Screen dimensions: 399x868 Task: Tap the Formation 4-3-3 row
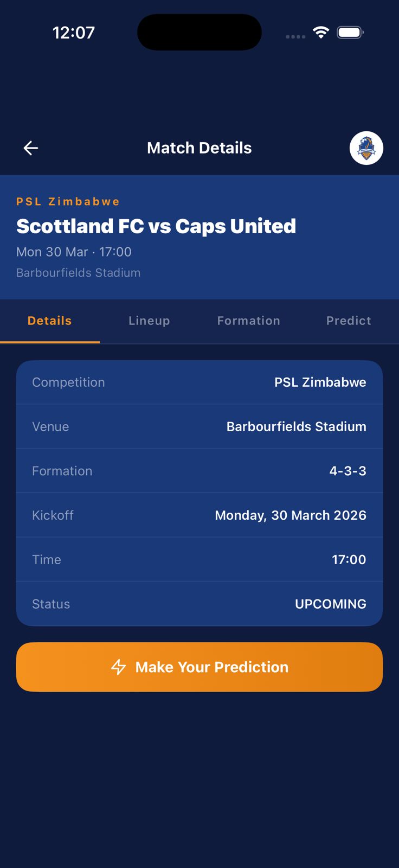click(x=200, y=471)
